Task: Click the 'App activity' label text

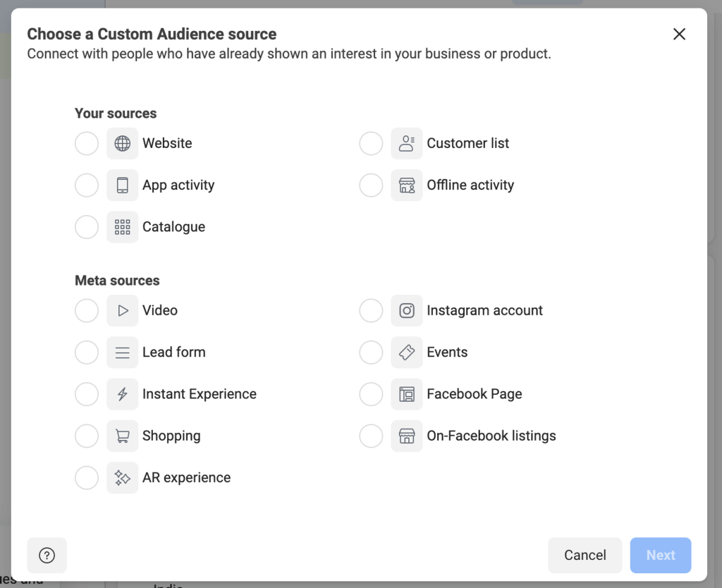Action: pos(178,185)
